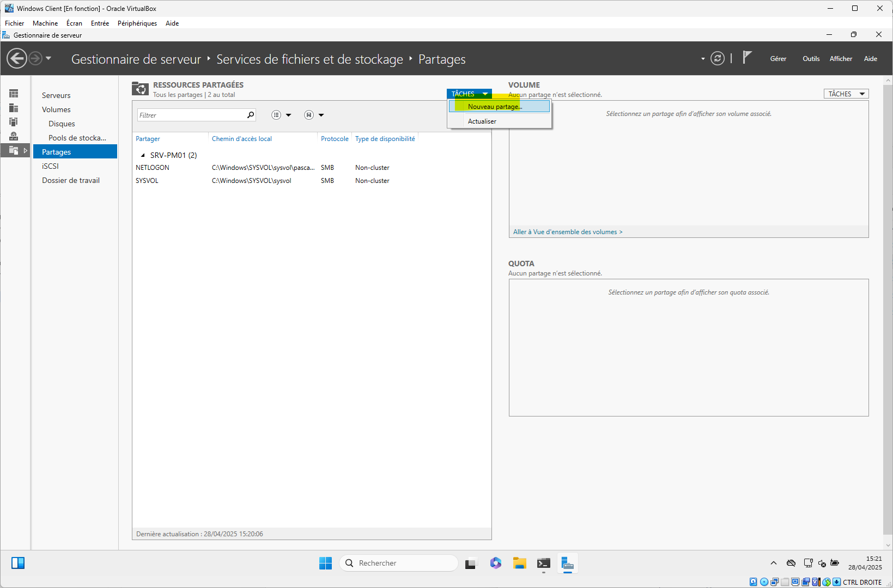Screen dimensions: 893x588
Task: Refresh Server Manager with circular arrows icon
Action: [x=718, y=58]
